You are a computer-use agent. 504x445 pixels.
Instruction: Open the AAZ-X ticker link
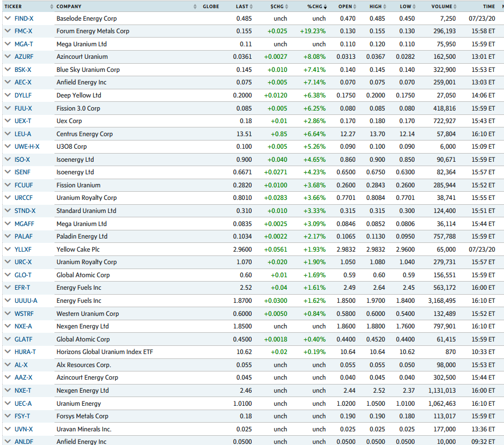click(23, 377)
